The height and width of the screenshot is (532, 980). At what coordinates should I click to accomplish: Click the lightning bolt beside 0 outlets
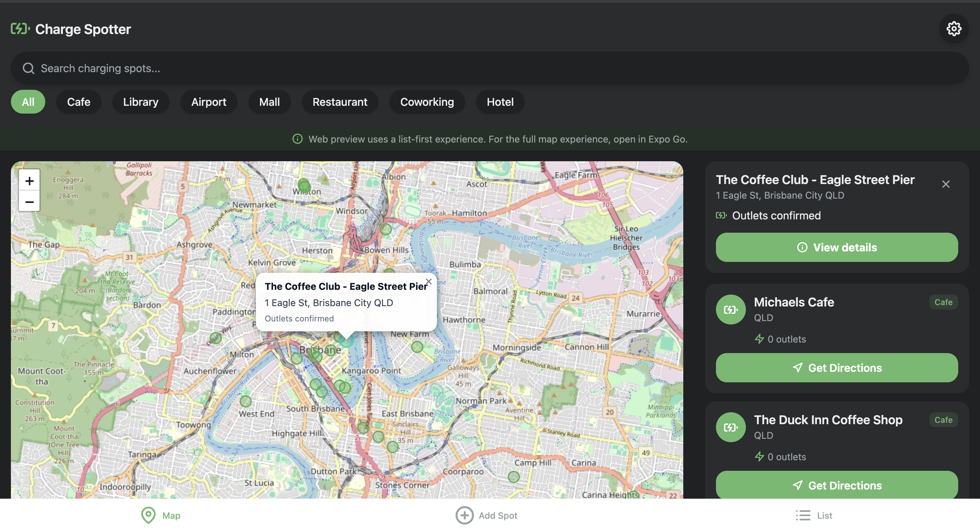(759, 339)
